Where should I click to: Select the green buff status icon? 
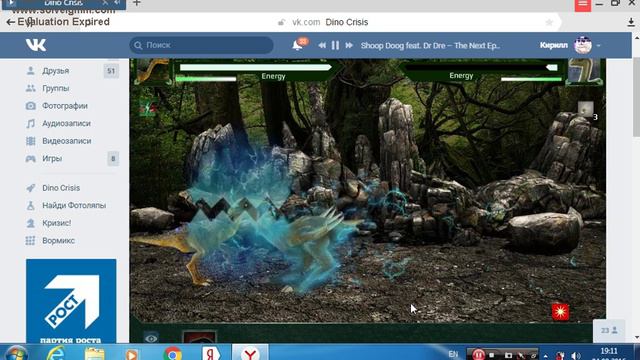coord(147,108)
